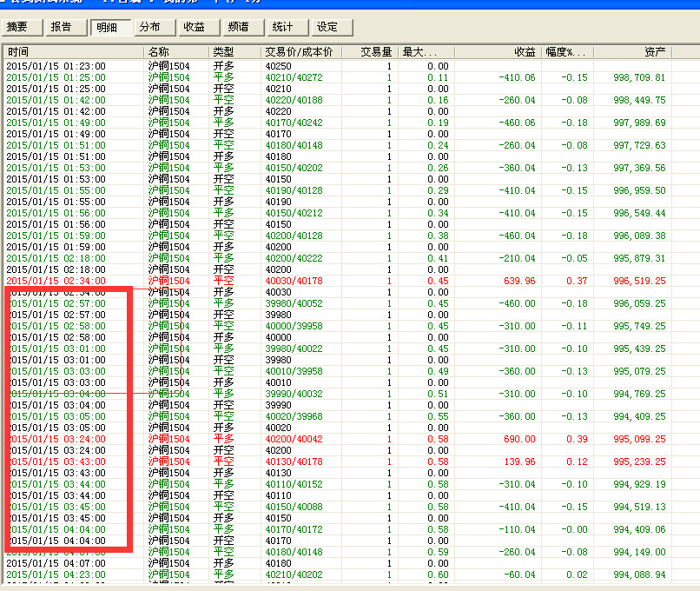The height and width of the screenshot is (591, 700).
Task: Open the 设定 settings tab
Action: (x=327, y=27)
